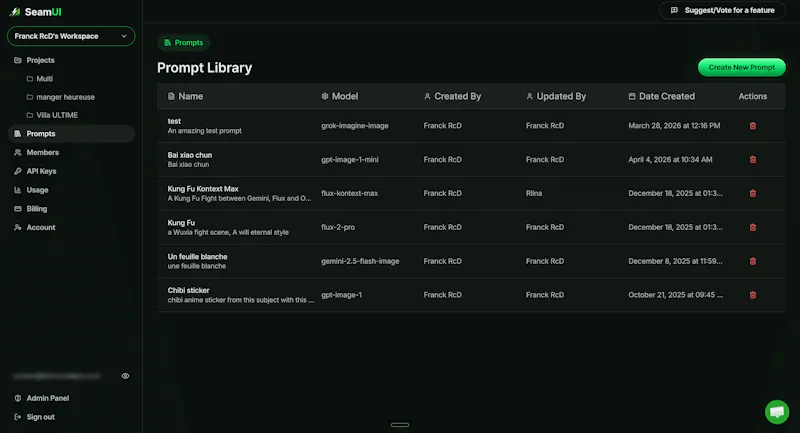800x433 pixels.
Task: Click the document icon in Prompts breadcrumb
Action: (x=167, y=43)
